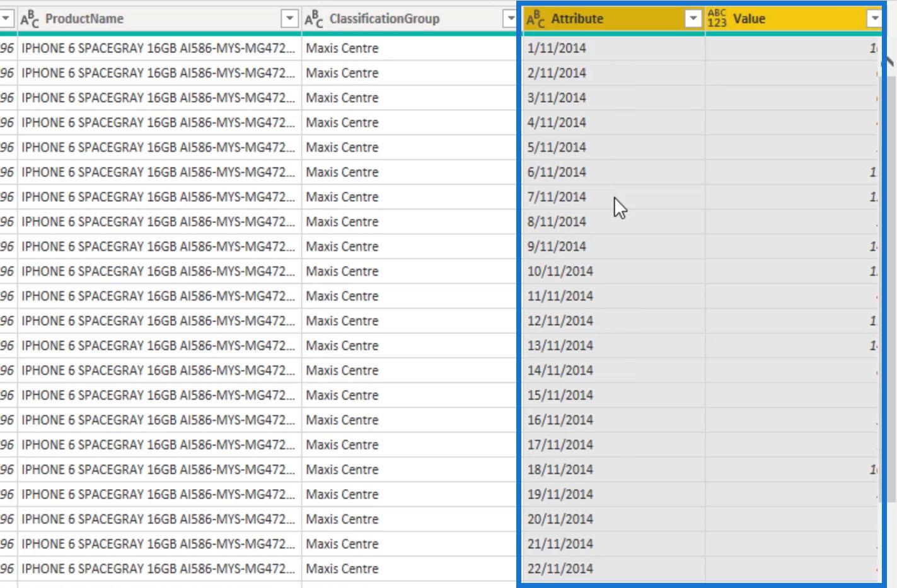Select the Attribute cell 18/11/2014

[x=613, y=470]
